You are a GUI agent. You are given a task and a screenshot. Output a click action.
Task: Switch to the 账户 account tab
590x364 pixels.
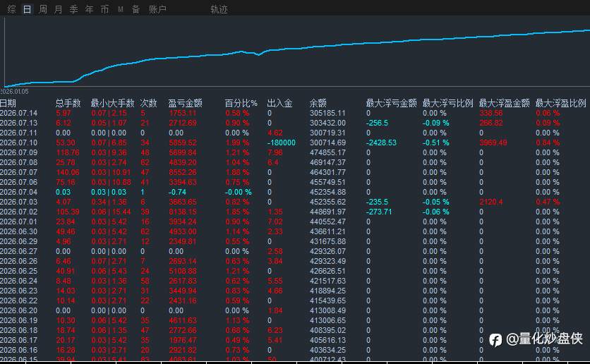tap(157, 9)
